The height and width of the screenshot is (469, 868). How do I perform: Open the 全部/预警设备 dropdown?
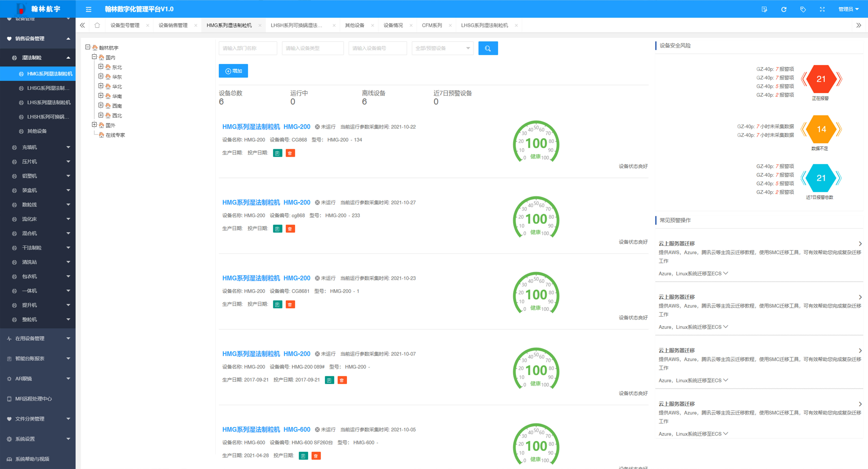tap(442, 48)
